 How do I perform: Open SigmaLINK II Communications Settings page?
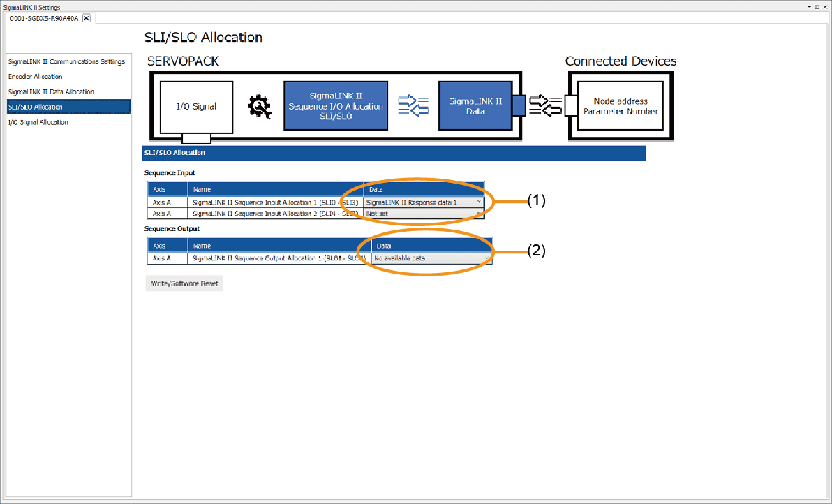[66, 61]
